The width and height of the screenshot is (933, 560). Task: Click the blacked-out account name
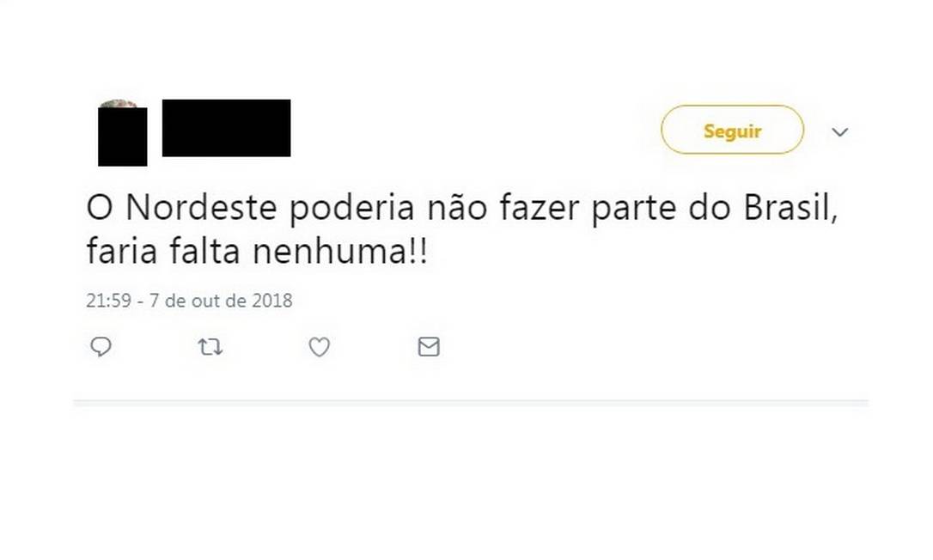pyautogui.click(x=226, y=128)
